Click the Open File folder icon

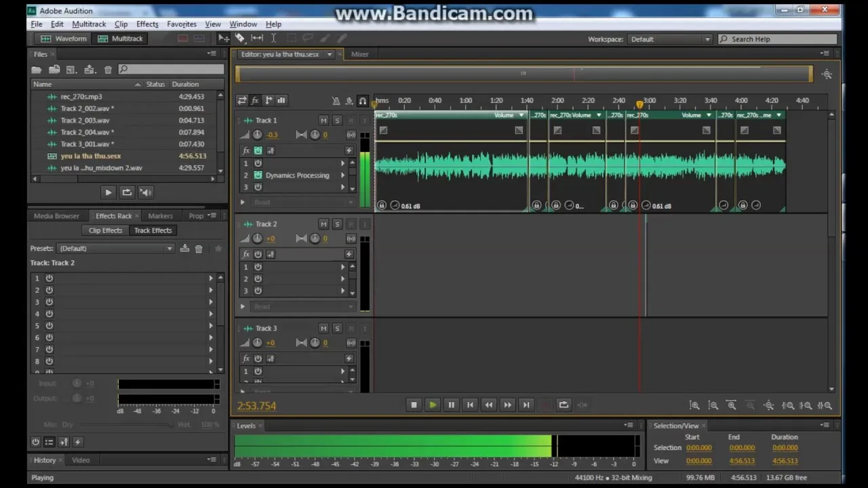coord(37,69)
